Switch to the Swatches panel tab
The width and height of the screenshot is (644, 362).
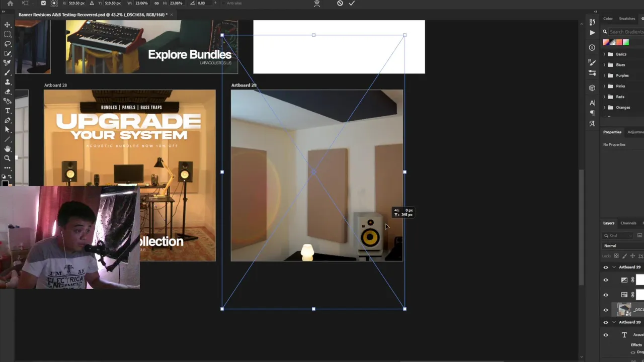pyautogui.click(x=627, y=19)
